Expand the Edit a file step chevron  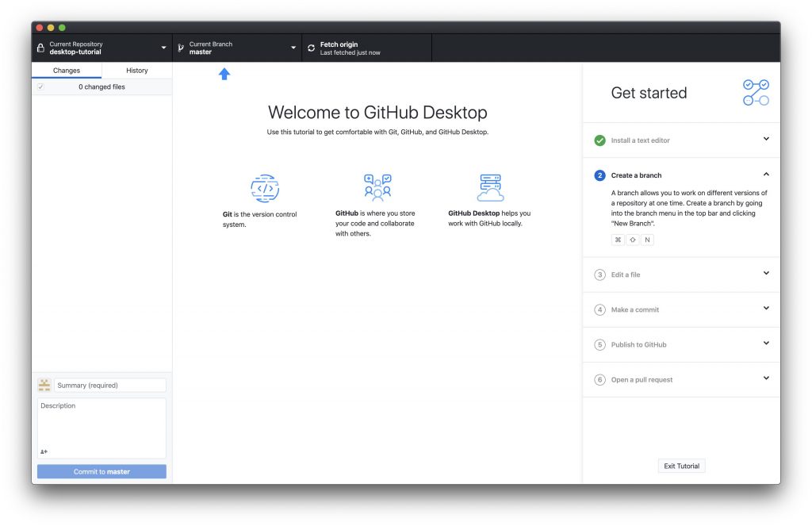(766, 273)
